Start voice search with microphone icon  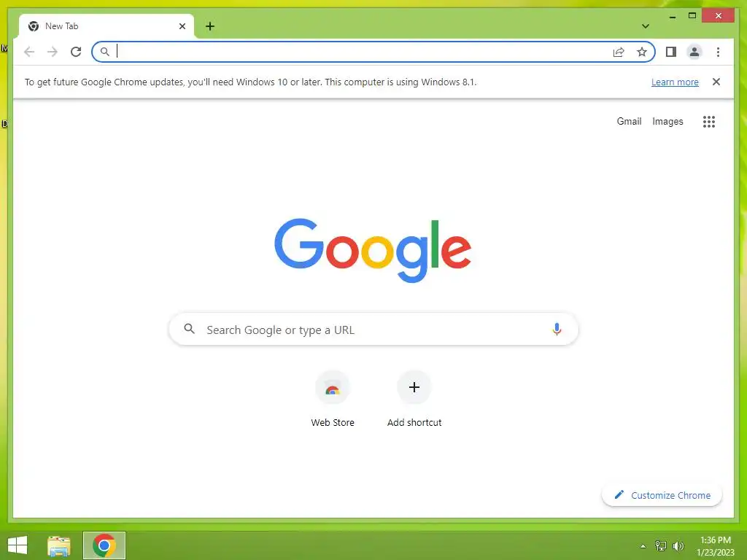tap(557, 329)
